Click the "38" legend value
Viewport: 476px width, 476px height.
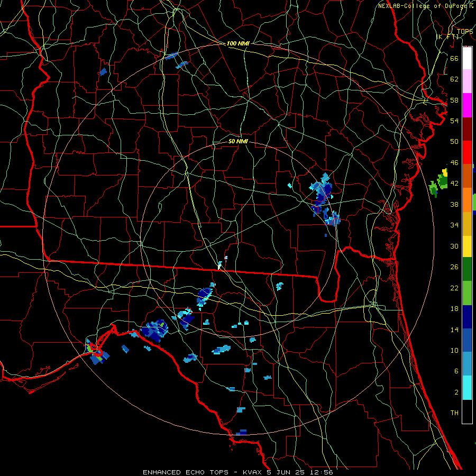(x=454, y=204)
